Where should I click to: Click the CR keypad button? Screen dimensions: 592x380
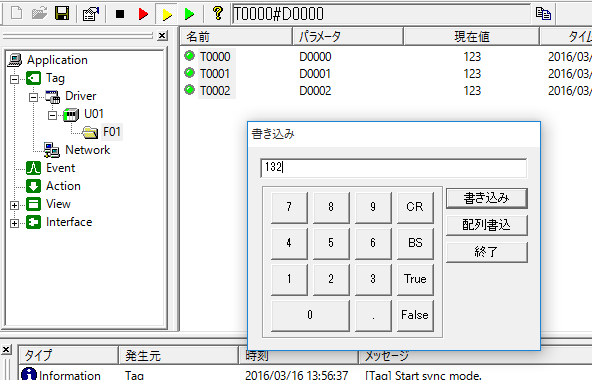point(415,207)
